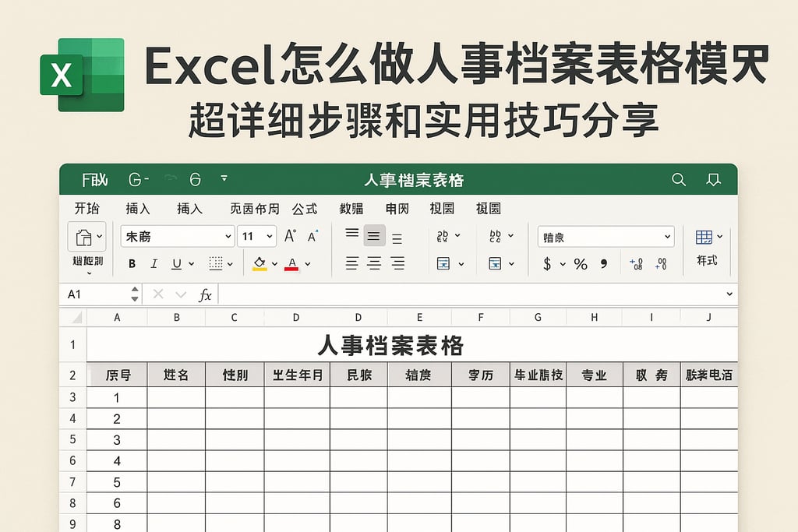Toggle bottom vertical alignment

(x=398, y=235)
